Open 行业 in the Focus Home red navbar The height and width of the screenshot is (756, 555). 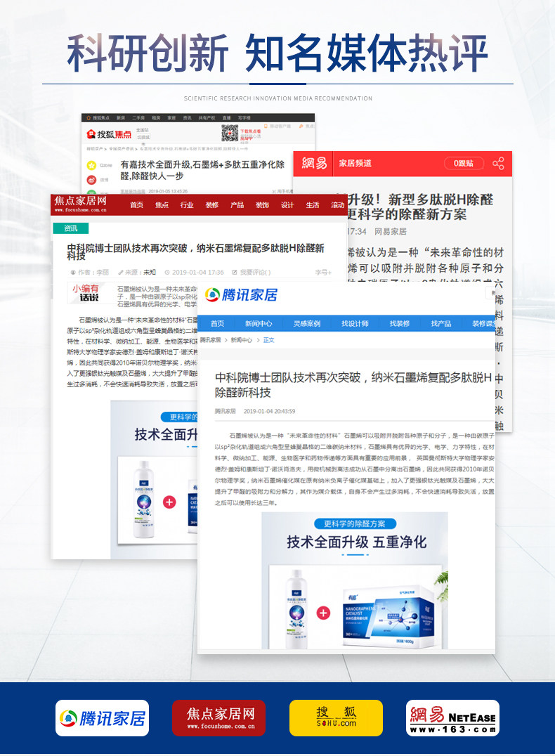pos(187,205)
